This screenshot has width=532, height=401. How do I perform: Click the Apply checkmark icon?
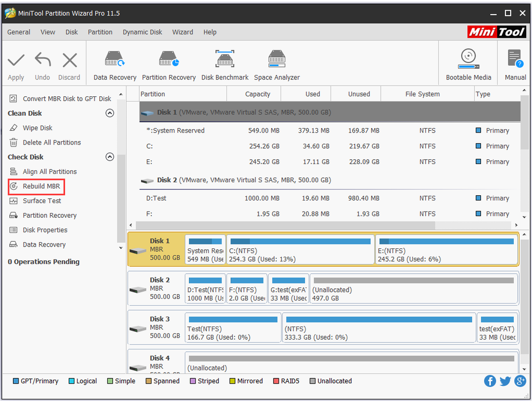pyautogui.click(x=16, y=60)
